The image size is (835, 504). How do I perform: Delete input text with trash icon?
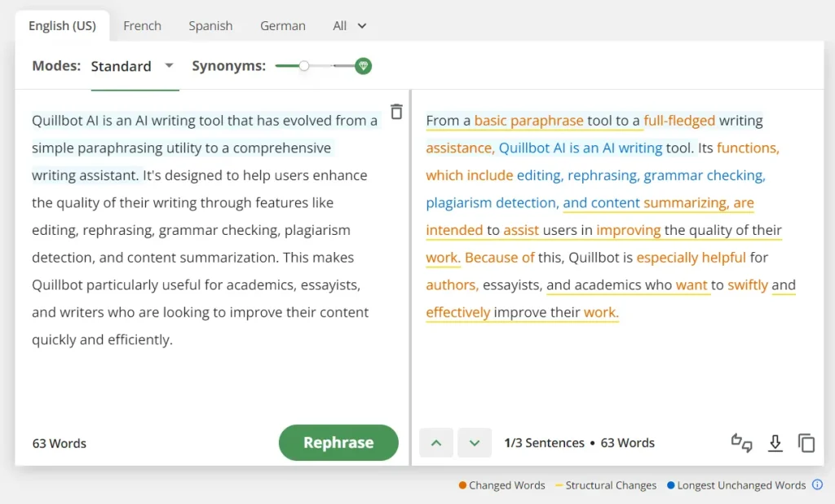click(x=396, y=113)
